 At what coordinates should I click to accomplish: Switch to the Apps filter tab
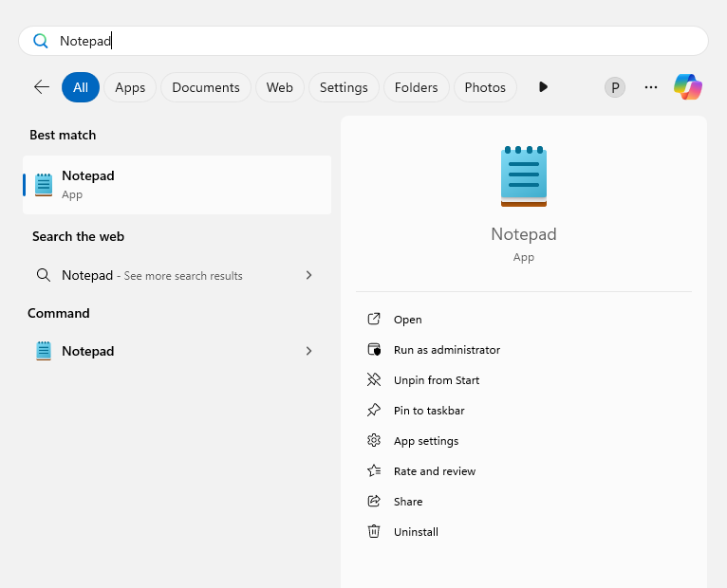pos(130,87)
